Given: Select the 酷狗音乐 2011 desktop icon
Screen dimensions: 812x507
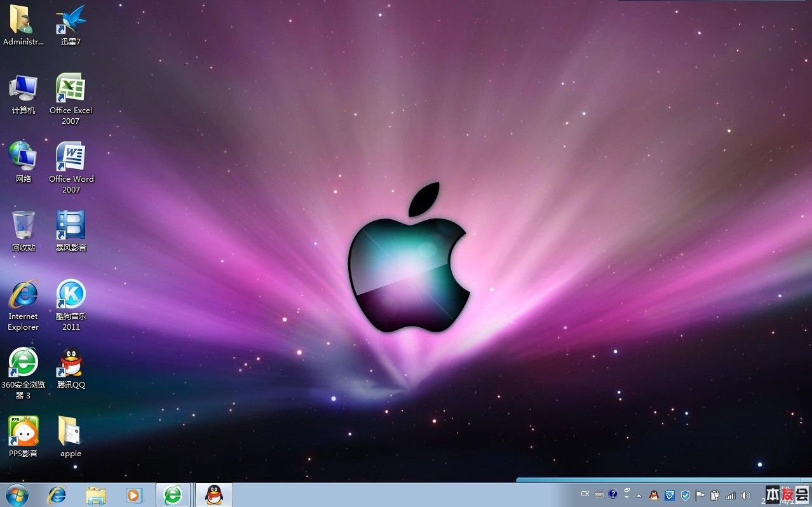Looking at the screenshot, I should click(71, 294).
